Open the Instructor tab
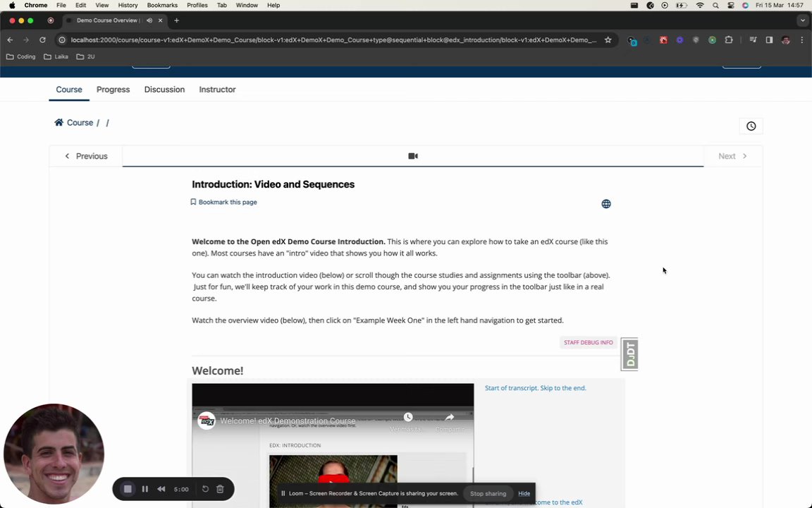This screenshot has height=508, width=812. 217,90
